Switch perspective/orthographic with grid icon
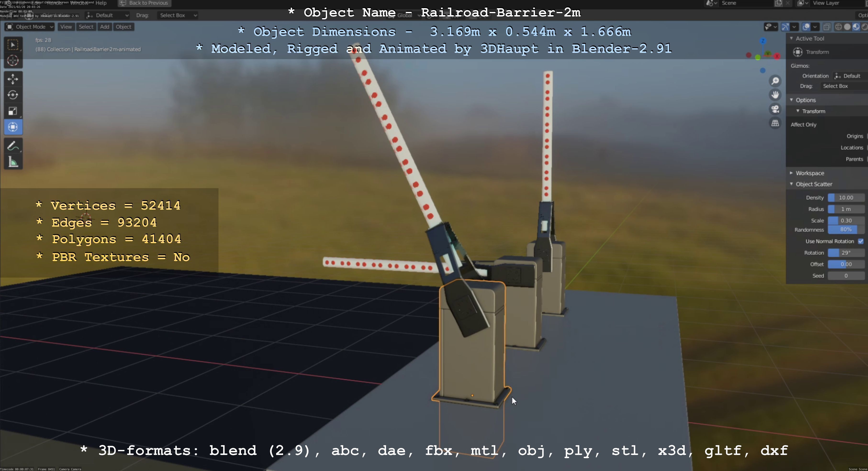Viewport: 868px width, 471px height. pos(775,123)
